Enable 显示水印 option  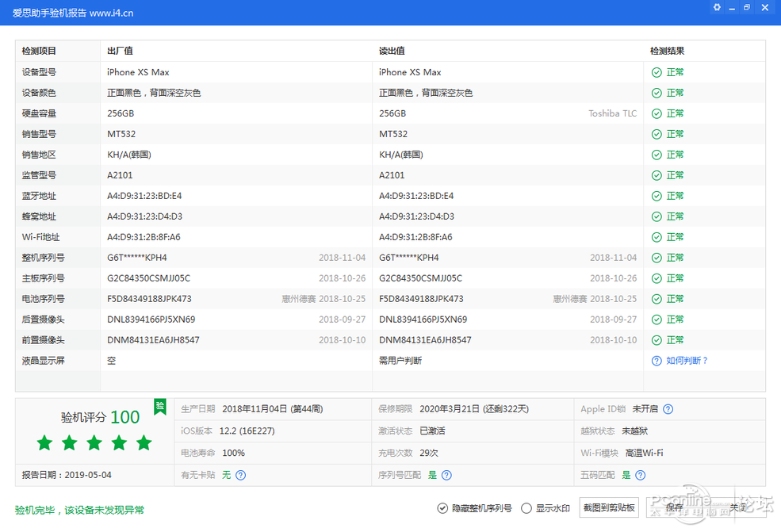(x=546, y=508)
